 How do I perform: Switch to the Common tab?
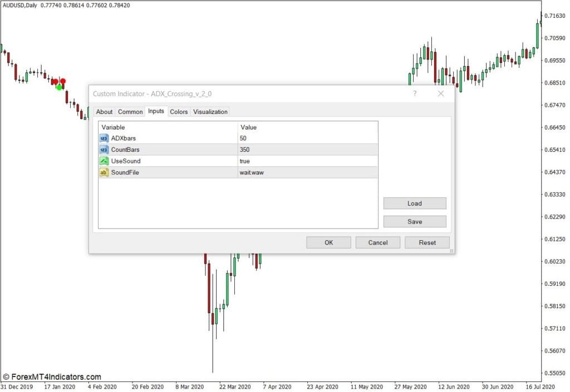pyautogui.click(x=130, y=112)
